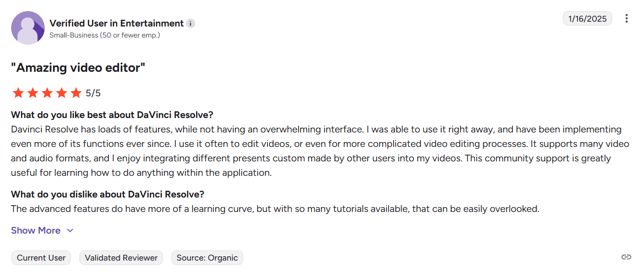The width and height of the screenshot is (644, 276).
Task: Select the Current User tag
Action: pos(41,258)
